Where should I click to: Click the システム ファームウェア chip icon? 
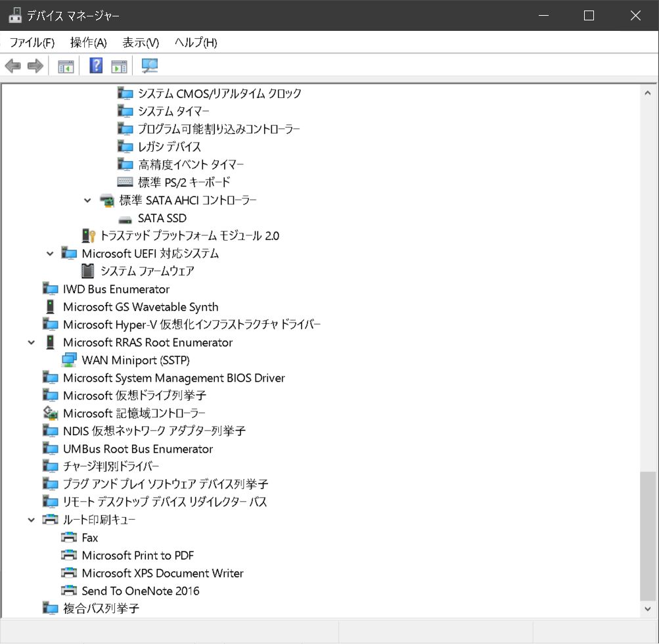(x=87, y=271)
